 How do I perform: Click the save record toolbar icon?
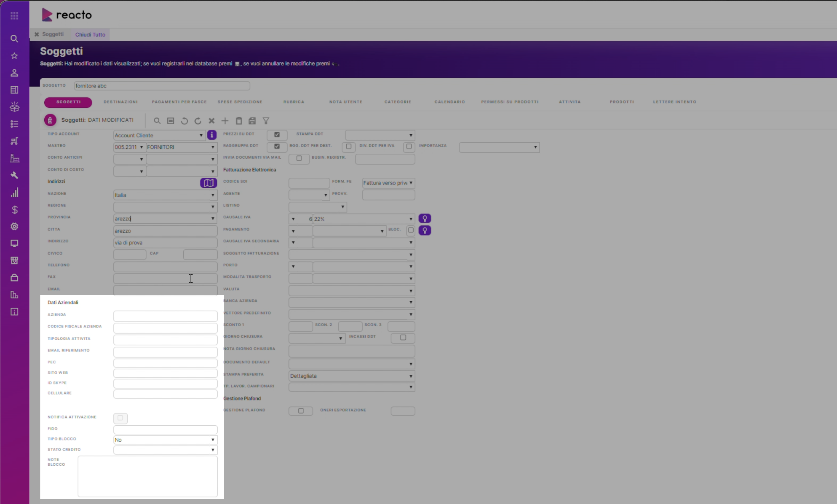coord(171,121)
